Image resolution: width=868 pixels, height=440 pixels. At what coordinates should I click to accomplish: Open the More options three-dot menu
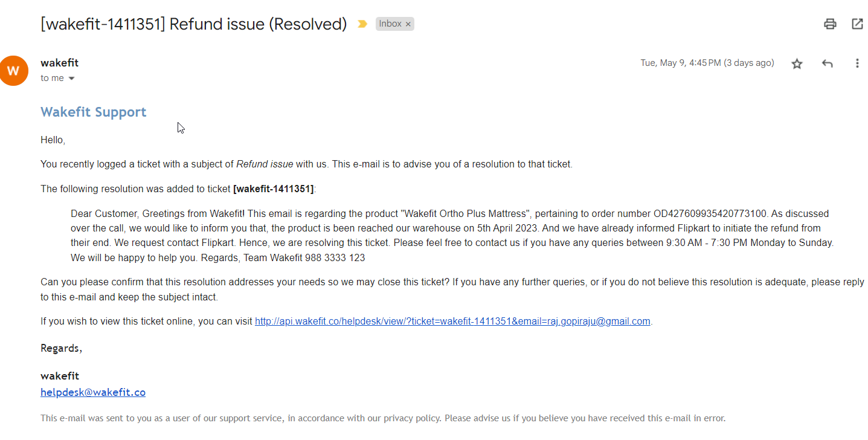(x=857, y=63)
